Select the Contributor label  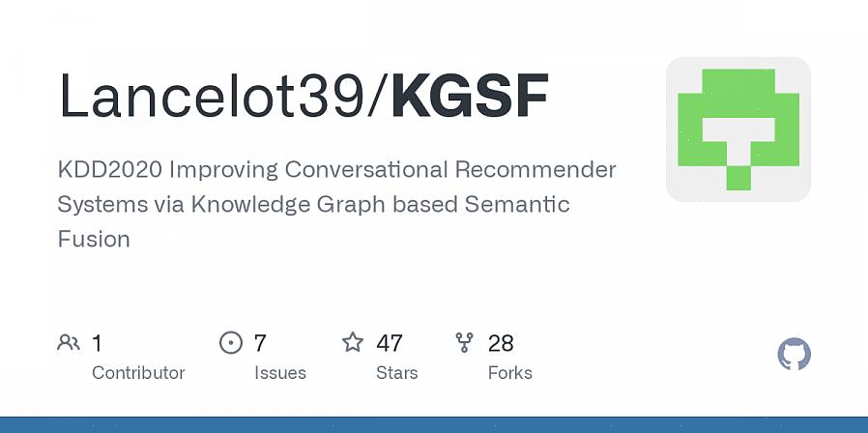pos(138,372)
